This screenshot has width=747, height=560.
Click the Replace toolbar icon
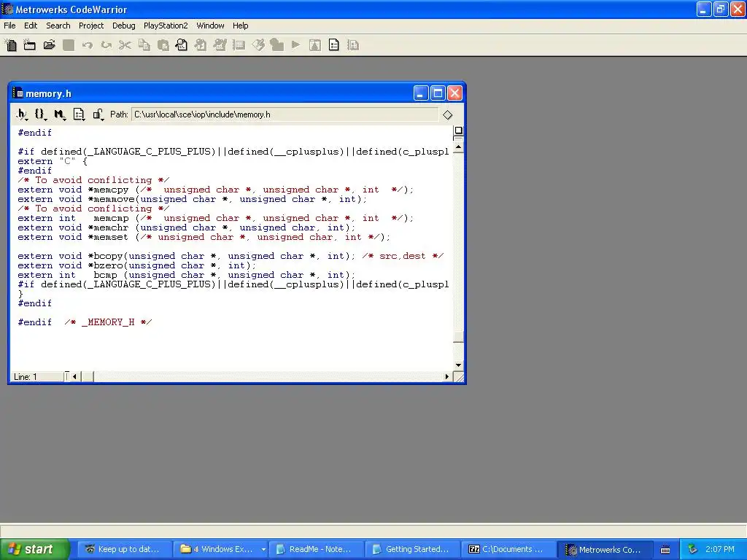click(220, 45)
